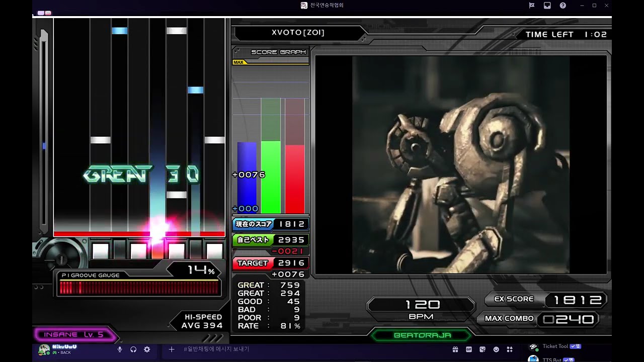Minimize the Discord window
Screen dimensions: 644x362
[582, 6]
